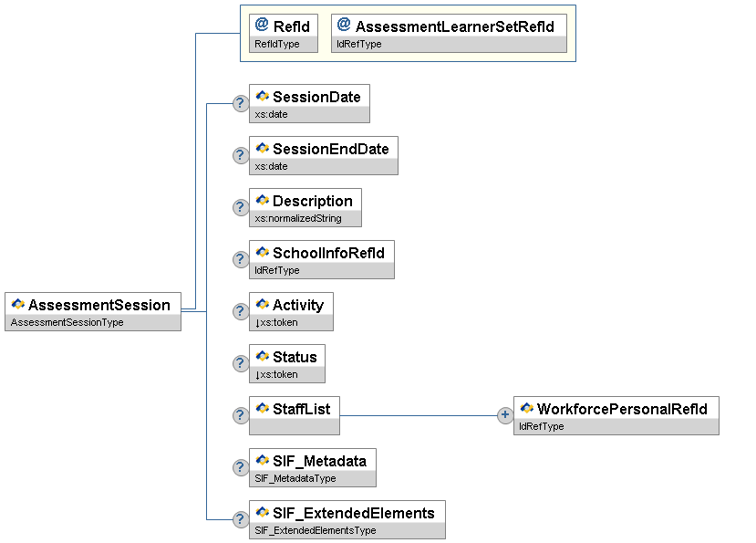Expand the plus icon before WorkforcePersonalRefId
The width and height of the screenshot is (756, 543).
point(505,415)
